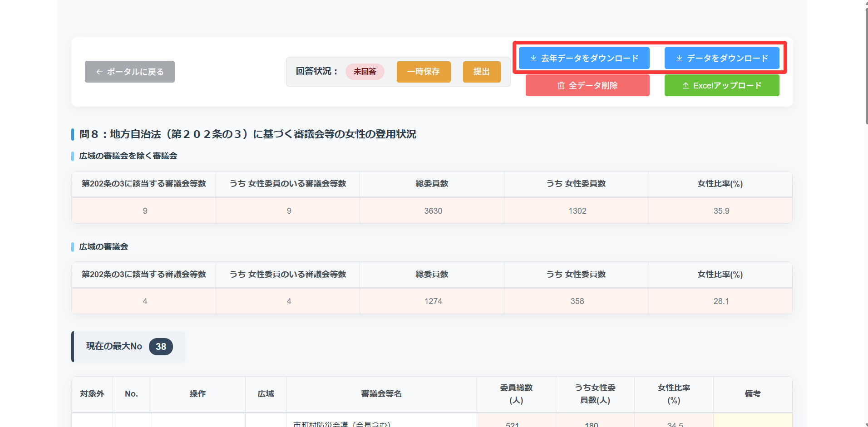Click the 女性比率(%) bottom table header
This screenshot has width=868, height=427.
(x=674, y=394)
